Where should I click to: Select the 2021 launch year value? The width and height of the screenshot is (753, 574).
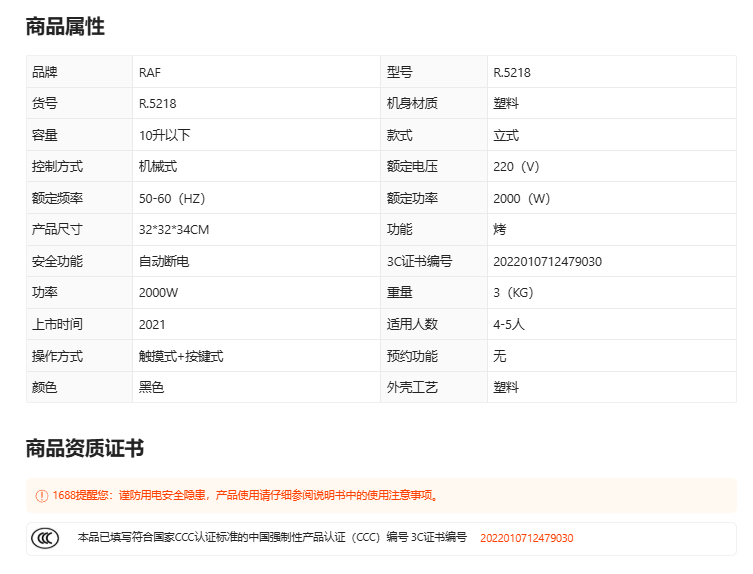click(152, 324)
